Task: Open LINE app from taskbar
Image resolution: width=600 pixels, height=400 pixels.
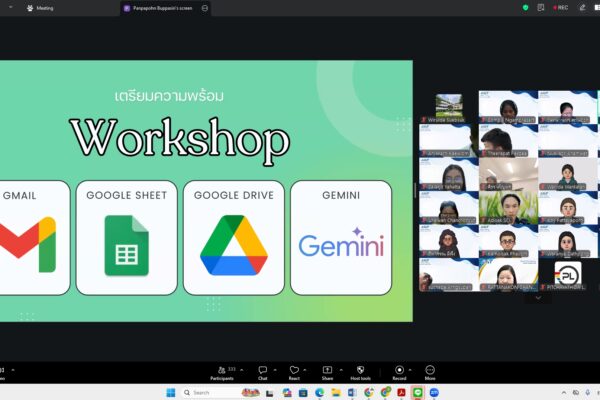Action: point(417,392)
